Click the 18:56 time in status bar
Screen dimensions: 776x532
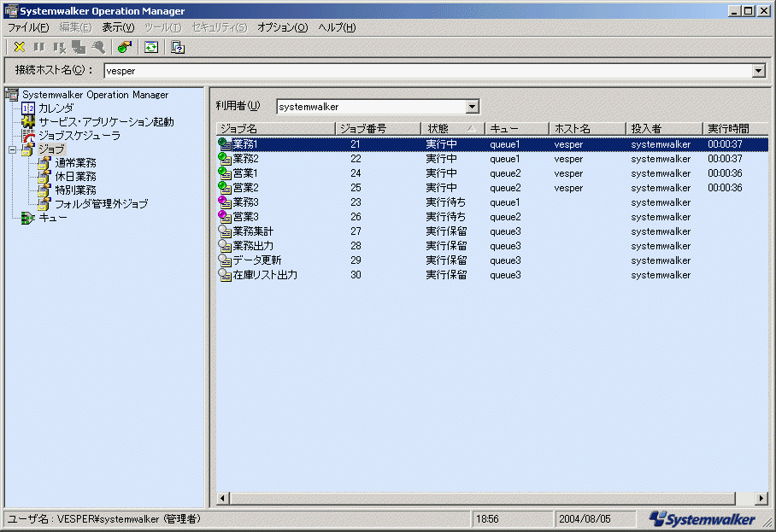pyautogui.click(x=487, y=519)
